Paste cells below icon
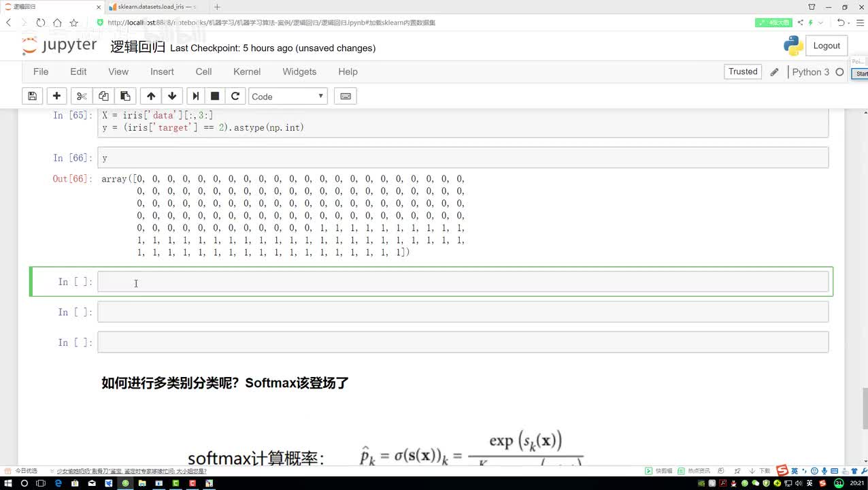868x490 pixels. [125, 97]
